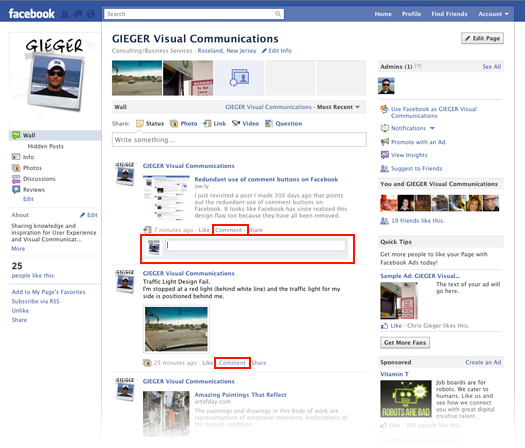Click See All admins link

[x=492, y=67]
